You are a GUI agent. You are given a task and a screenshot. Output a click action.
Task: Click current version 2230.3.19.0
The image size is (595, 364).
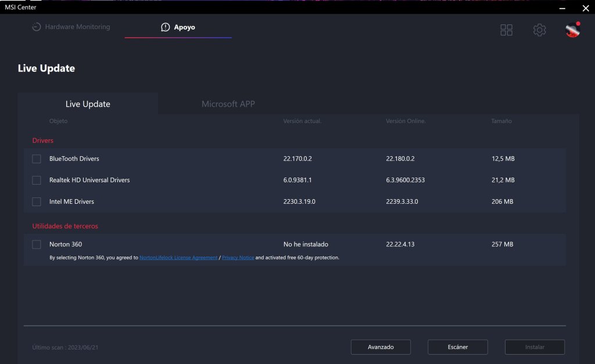(x=299, y=201)
